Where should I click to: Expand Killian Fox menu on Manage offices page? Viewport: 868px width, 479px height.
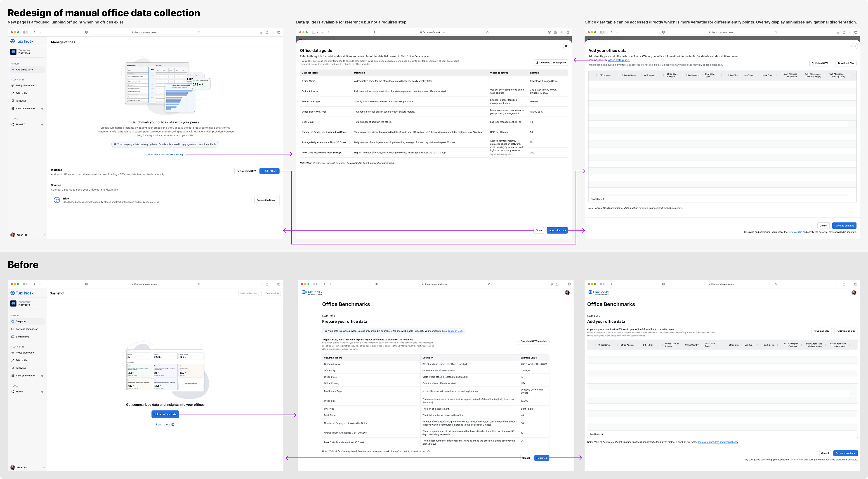[x=44, y=235]
